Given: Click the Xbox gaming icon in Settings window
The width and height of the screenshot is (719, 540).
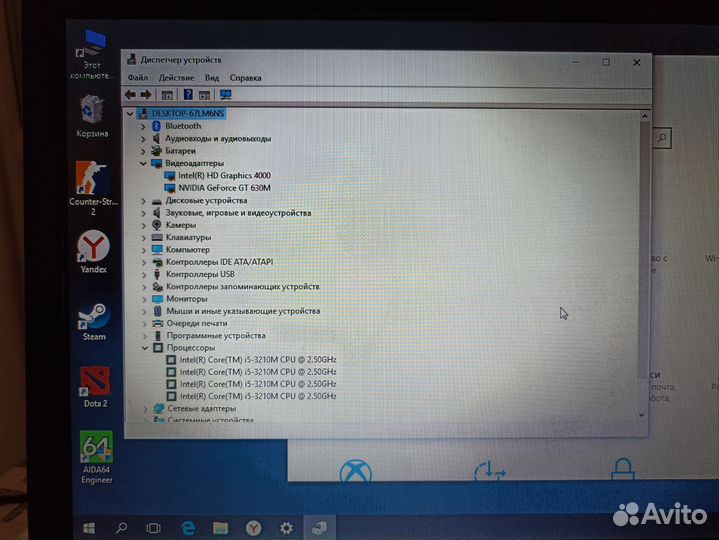Looking at the screenshot, I should click(x=355, y=471).
